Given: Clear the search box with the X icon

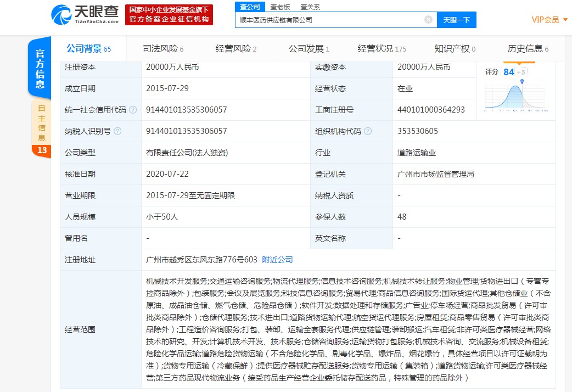Looking at the screenshot, I should click(x=428, y=20).
